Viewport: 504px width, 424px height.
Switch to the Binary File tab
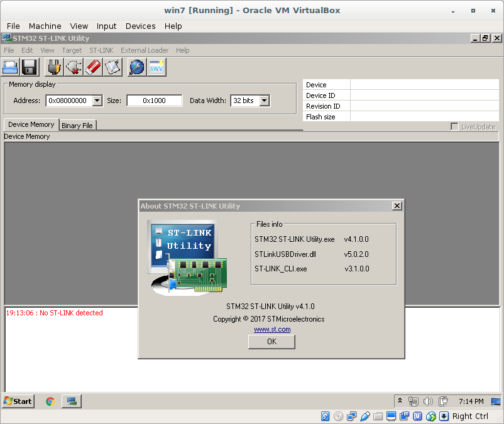(77, 126)
